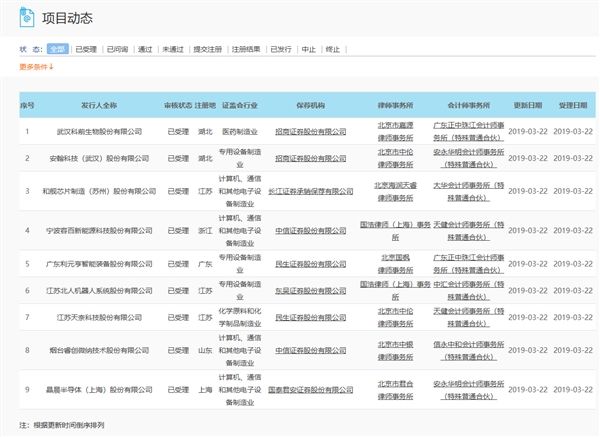Open 中汇会计师事务所 accountant link

click(469, 290)
